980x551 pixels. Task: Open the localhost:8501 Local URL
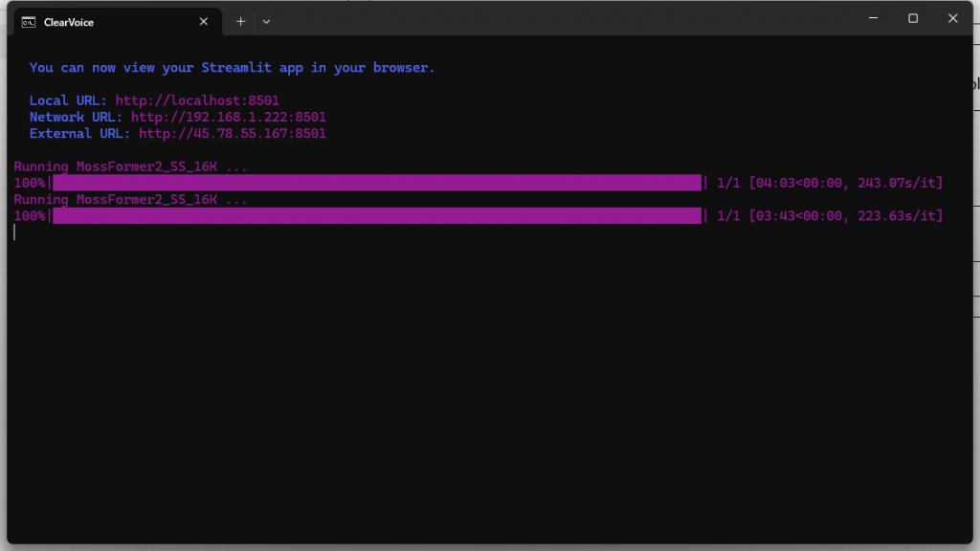click(x=197, y=100)
